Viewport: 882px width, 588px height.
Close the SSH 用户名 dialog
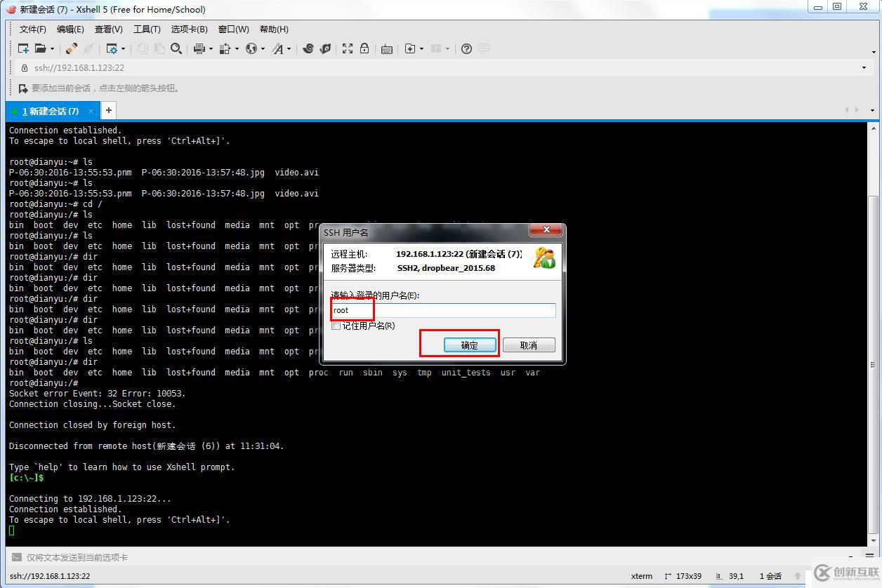point(546,230)
